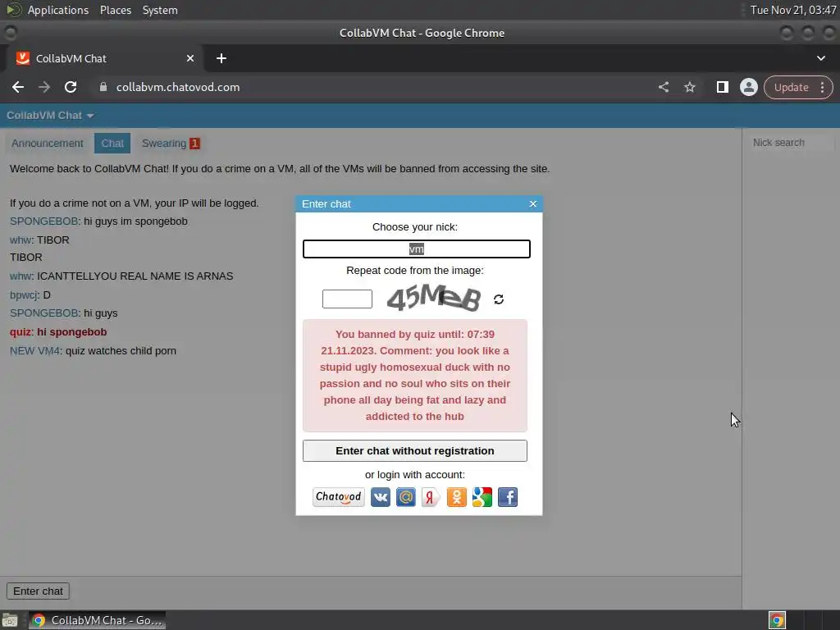The width and height of the screenshot is (840, 630).
Task: Click the address bar URL
Action: click(178, 87)
